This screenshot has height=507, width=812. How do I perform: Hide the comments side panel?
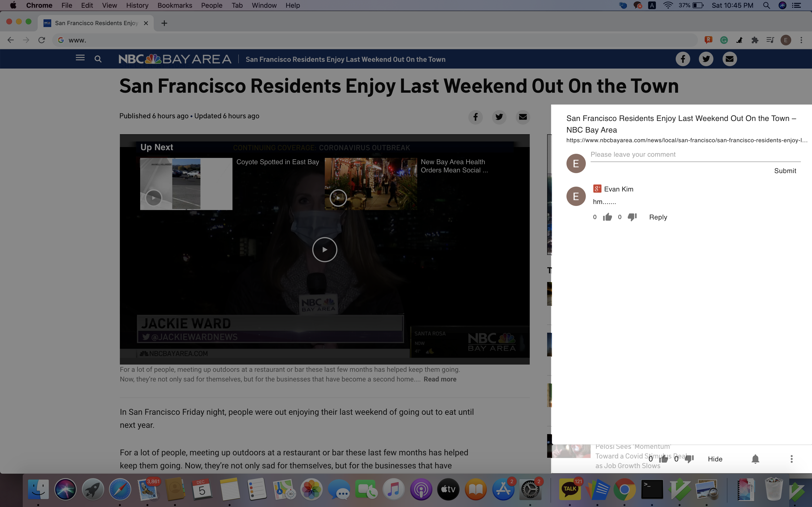click(715, 459)
